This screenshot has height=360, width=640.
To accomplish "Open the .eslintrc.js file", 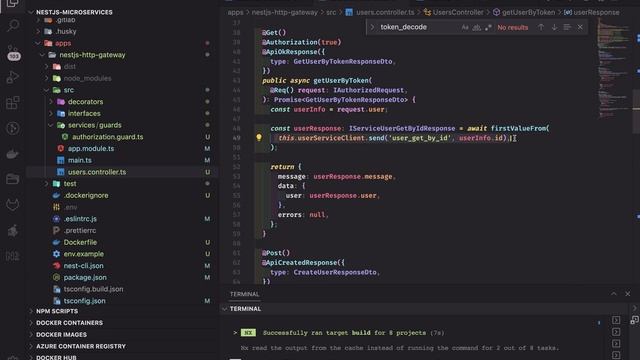I will 80,219.
